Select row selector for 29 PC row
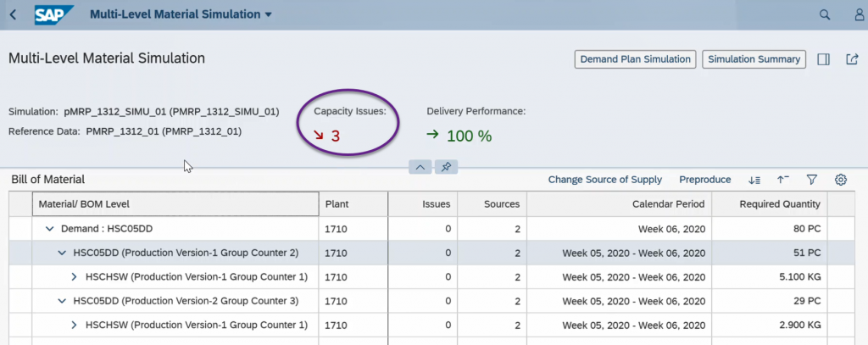 coord(20,301)
